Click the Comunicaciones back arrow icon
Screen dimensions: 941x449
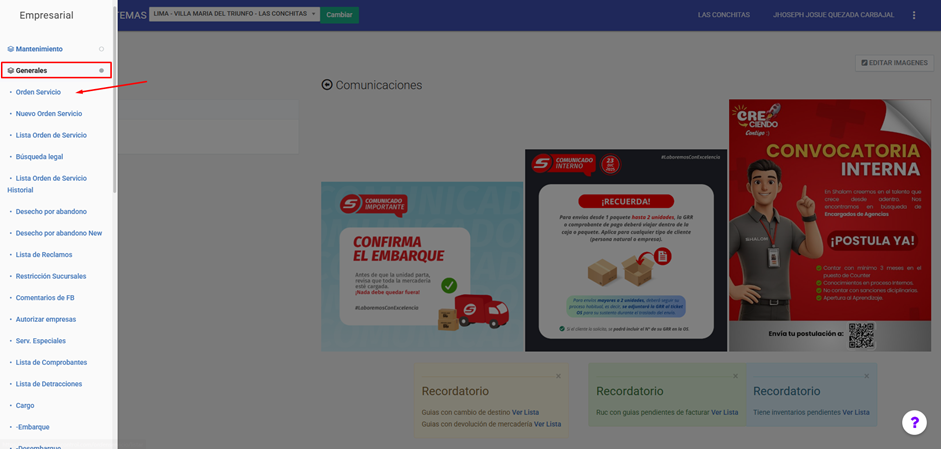pos(327,85)
